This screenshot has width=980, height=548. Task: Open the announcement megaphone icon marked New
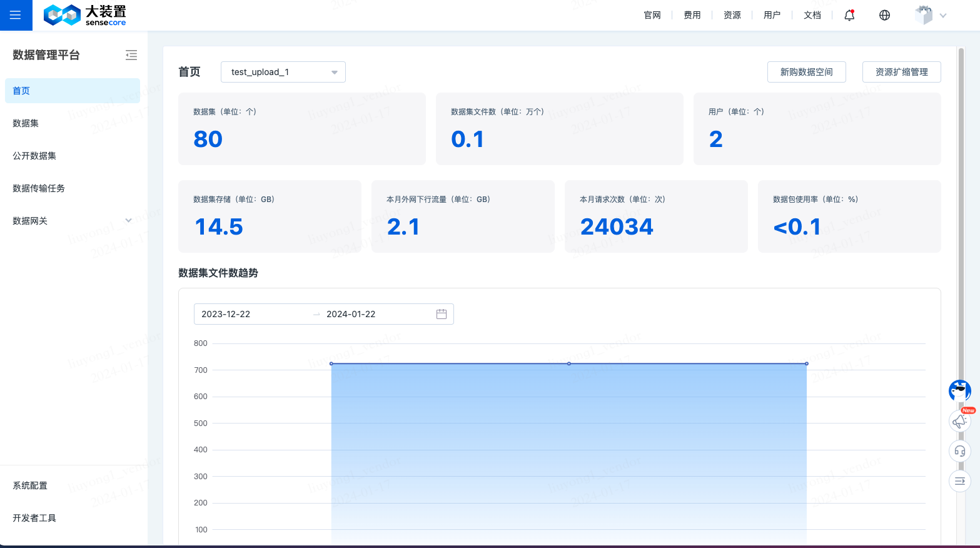click(x=960, y=421)
